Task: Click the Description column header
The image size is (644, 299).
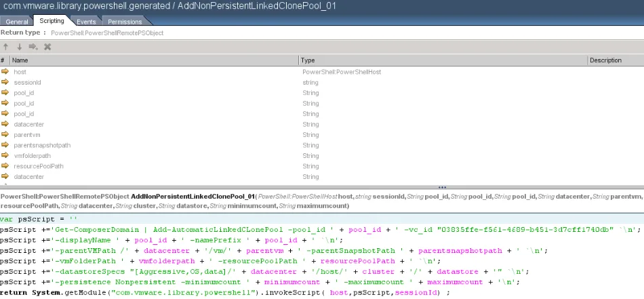Action: [616, 60]
